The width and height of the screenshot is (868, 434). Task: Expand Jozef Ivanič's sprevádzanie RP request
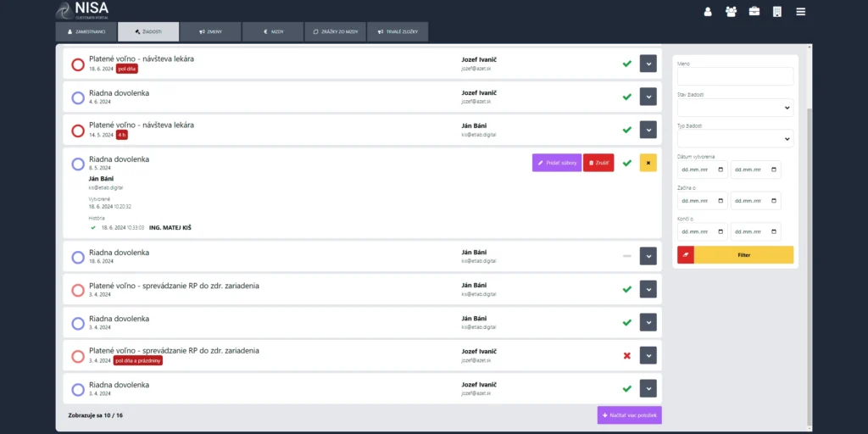648,355
